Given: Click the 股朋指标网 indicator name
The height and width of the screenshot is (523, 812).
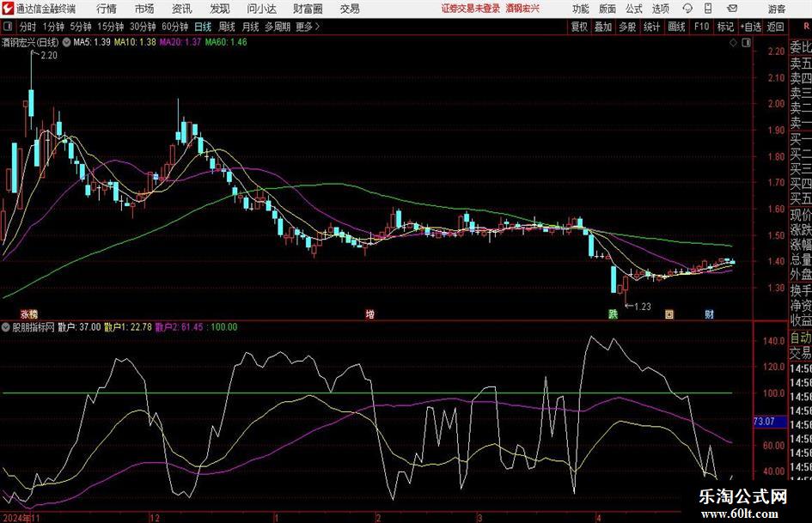Looking at the screenshot, I should tap(34, 327).
